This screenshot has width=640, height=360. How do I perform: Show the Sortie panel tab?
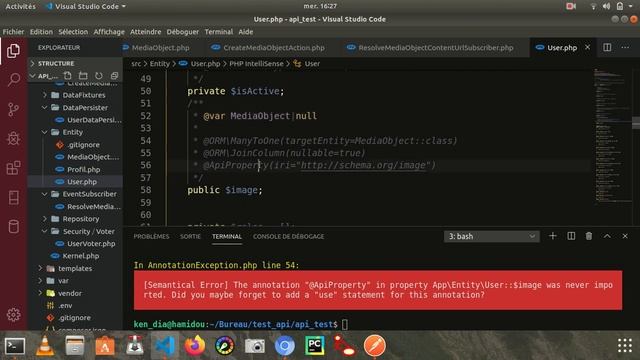[x=190, y=236]
